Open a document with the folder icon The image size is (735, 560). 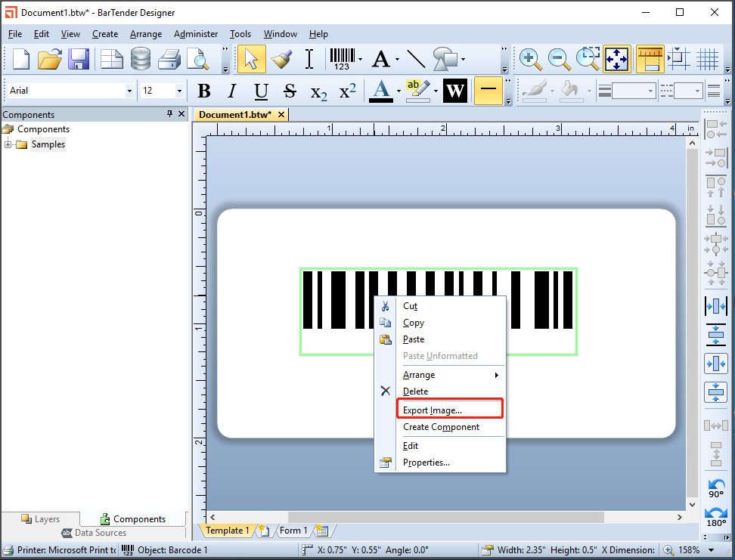[50, 59]
